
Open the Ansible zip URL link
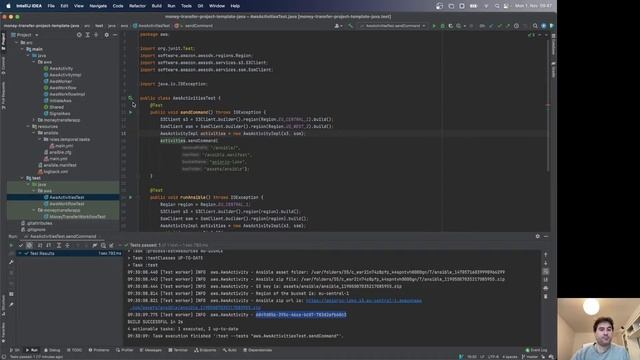[x=364, y=301]
